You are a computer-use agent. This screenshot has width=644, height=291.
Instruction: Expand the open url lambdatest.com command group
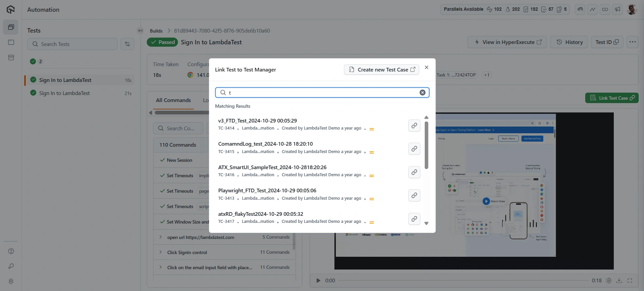[x=160, y=237]
